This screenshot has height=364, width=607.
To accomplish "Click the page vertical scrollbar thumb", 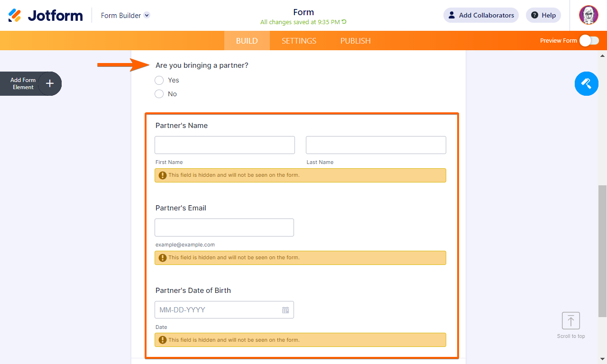I will click(602, 251).
